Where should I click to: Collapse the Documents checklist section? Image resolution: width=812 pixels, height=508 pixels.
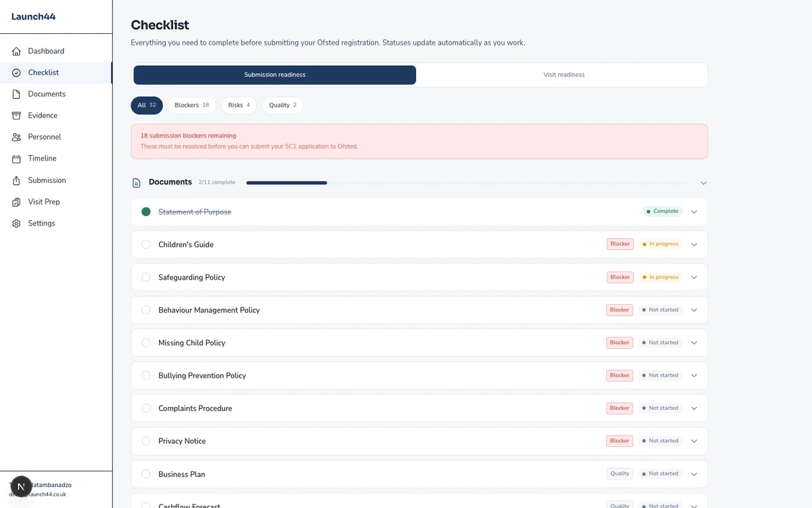point(703,182)
